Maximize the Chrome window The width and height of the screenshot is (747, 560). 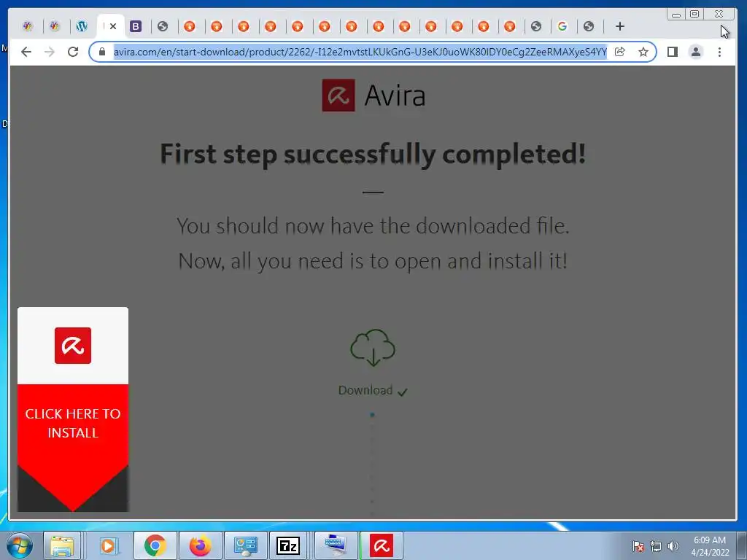(x=695, y=14)
